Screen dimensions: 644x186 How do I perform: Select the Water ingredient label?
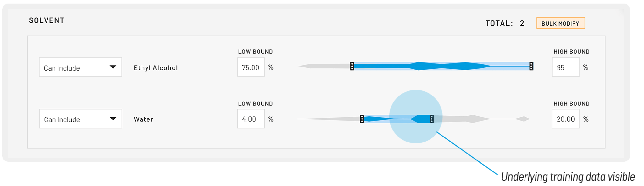pyautogui.click(x=143, y=119)
